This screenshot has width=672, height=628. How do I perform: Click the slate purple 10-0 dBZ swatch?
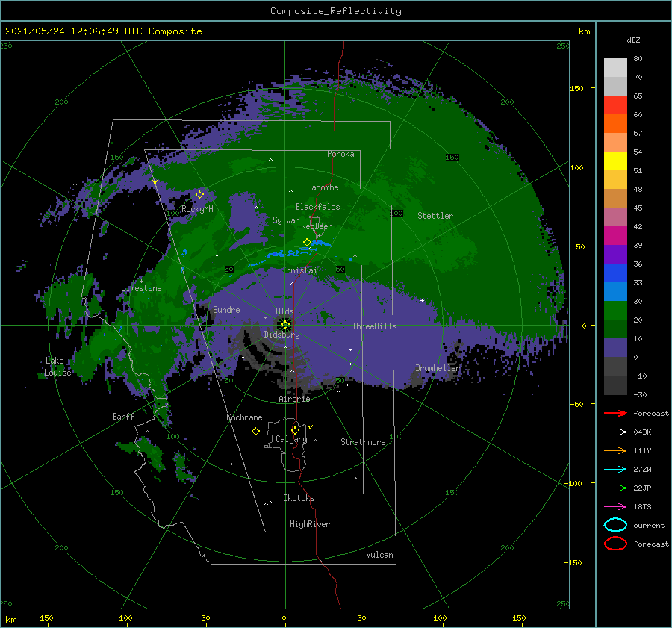click(615, 348)
